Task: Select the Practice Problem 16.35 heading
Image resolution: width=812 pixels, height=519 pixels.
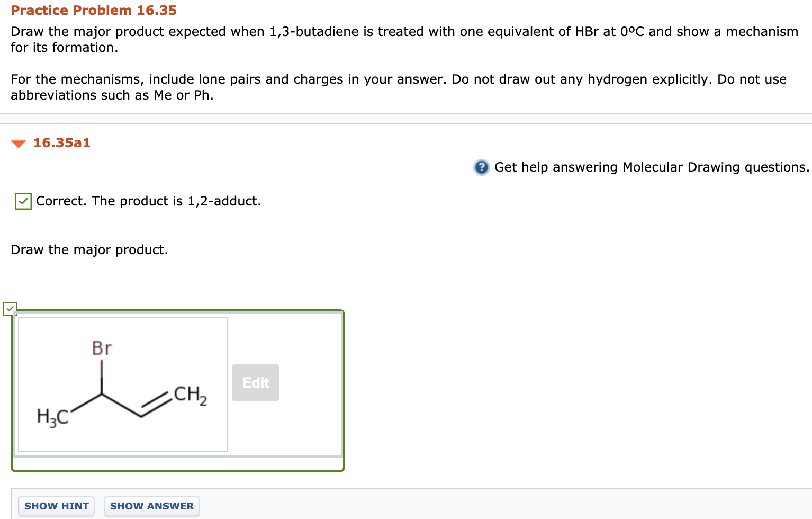Action: click(93, 10)
